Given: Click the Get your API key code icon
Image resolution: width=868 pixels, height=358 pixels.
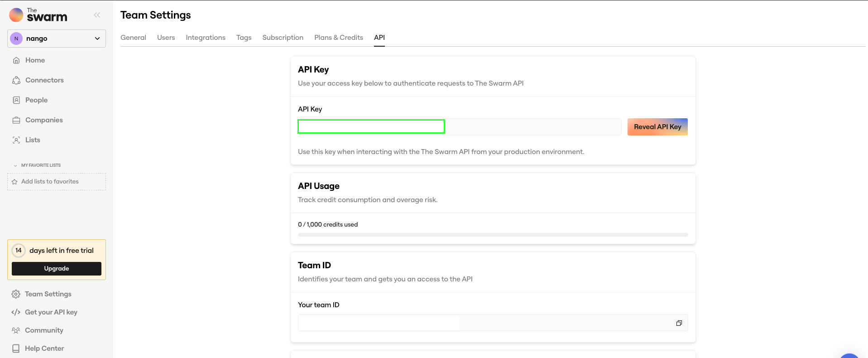Looking at the screenshot, I should pyautogui.click(x=16, y=312).
